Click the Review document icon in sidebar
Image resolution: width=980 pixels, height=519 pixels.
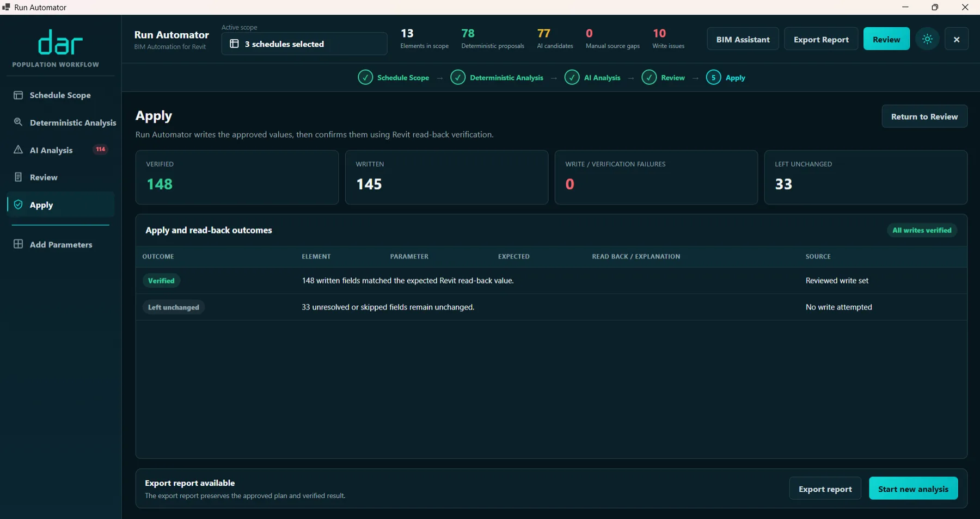[x=18, y=177]
